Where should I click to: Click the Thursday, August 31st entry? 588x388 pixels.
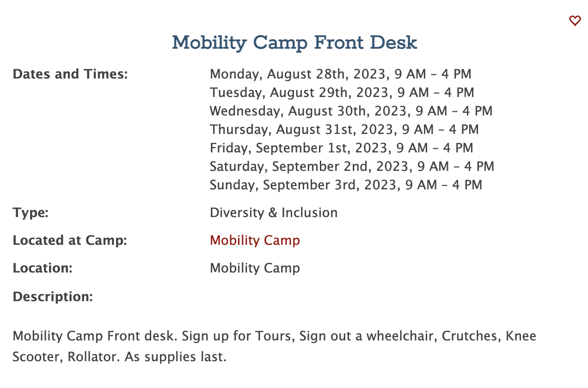tap(344, 129)
